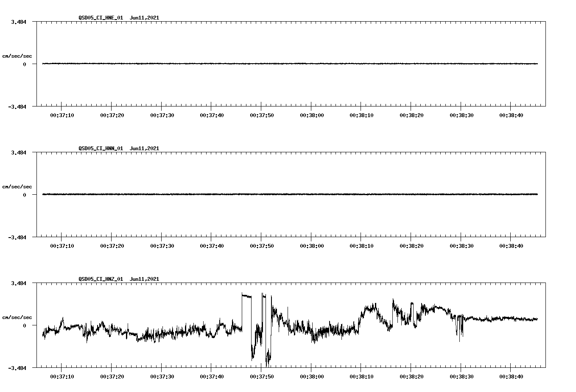Image resolution: width=576 pixels, height=392 pixels.
Task: Click 00:38:40 time label under HNE plot
Action: (511, 115)
